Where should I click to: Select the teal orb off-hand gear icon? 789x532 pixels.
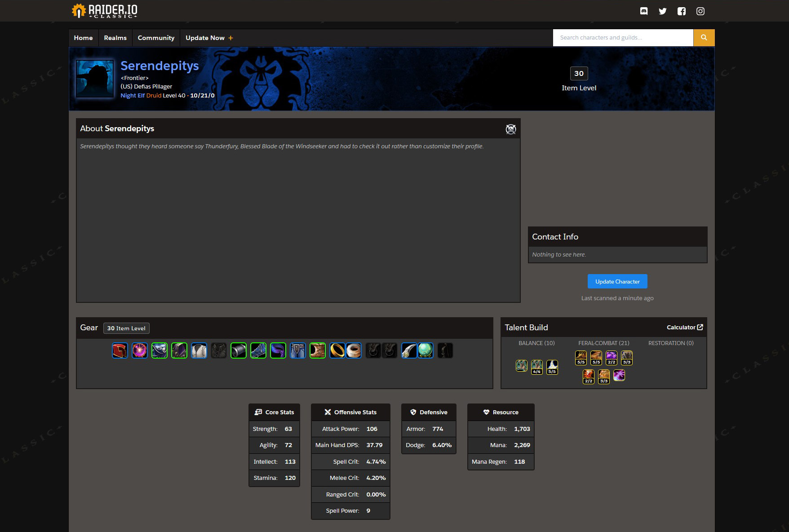click(426, 350)
